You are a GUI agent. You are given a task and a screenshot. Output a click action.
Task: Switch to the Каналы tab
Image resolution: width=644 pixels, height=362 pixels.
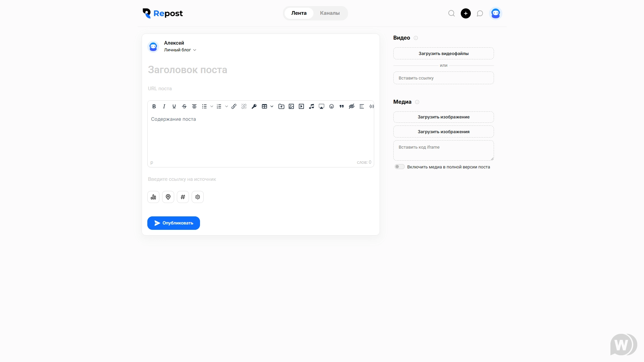click(x=330, y=13)
